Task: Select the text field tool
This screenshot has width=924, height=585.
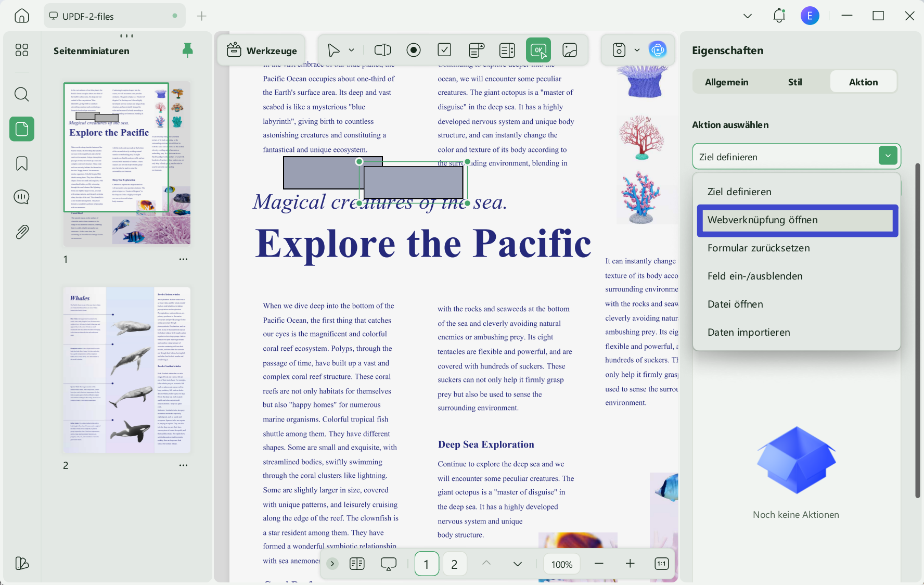Action: click(383, 50)
